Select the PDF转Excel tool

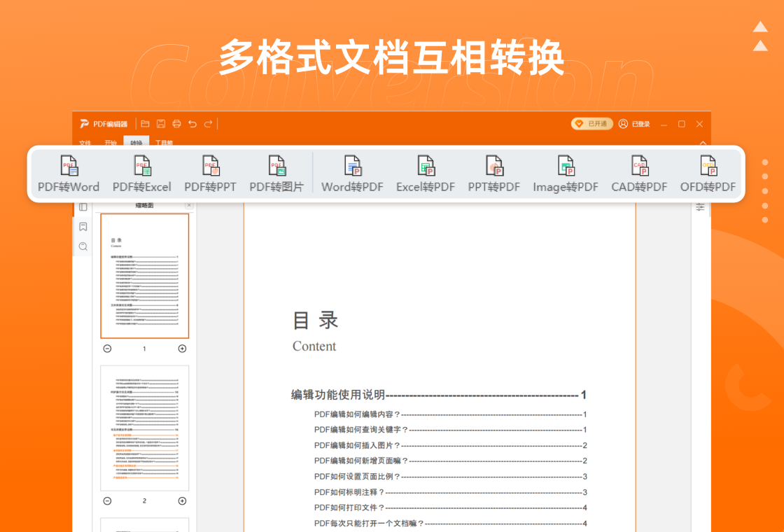point(142,174)
